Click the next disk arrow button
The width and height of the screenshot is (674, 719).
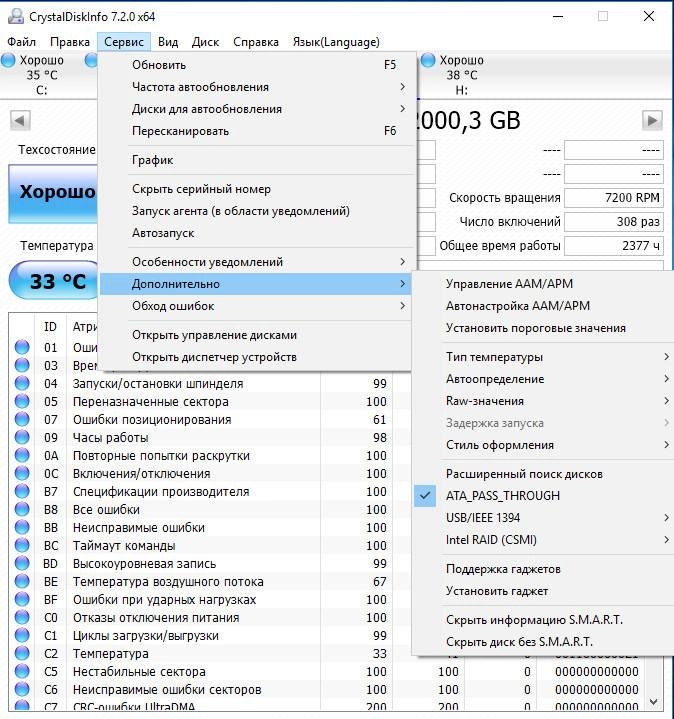tap(652, 121)
